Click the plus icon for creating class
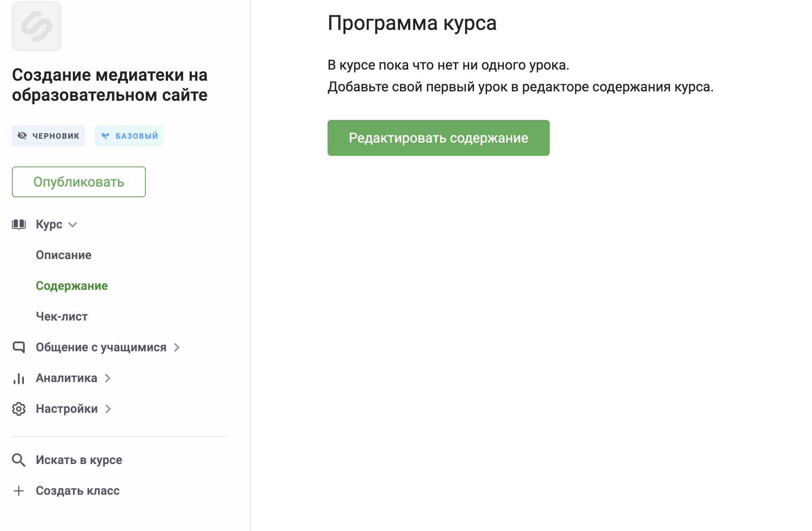 click(19, 491)
